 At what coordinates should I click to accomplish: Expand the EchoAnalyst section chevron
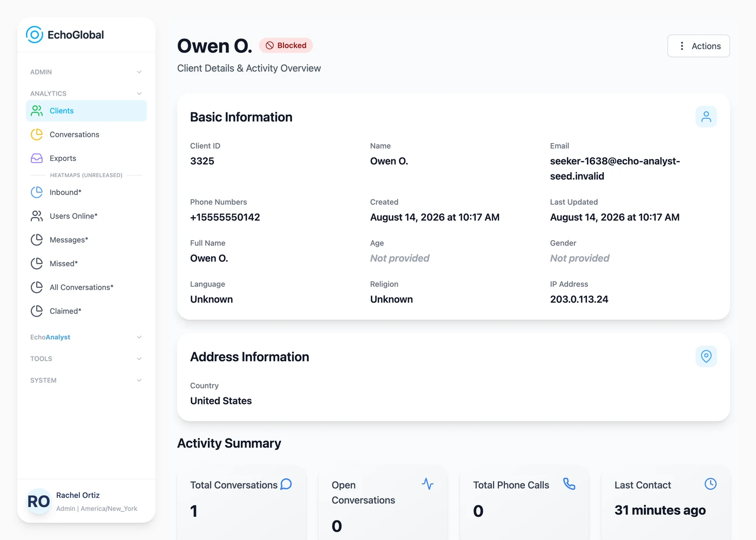coord(139,337)
